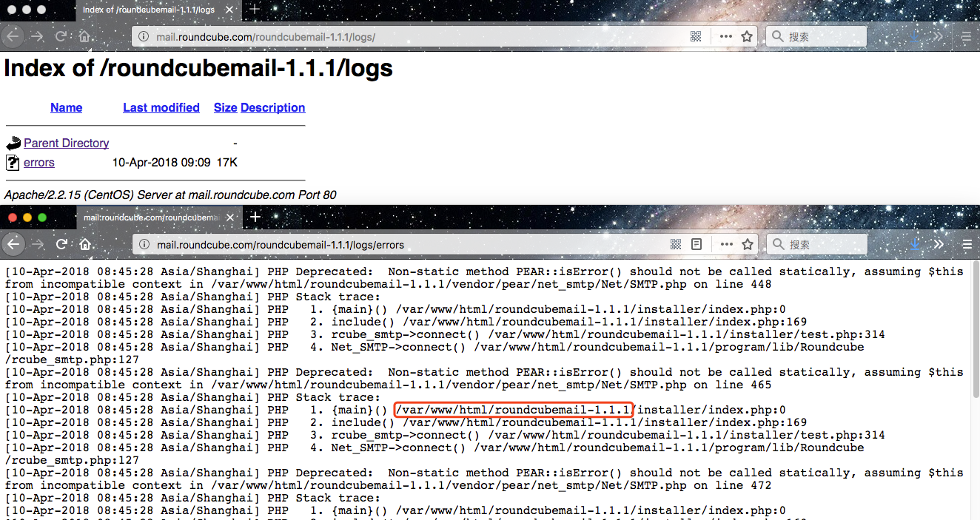The height and width of the screenshot is (520, 980).
Task: Show site info for the /logs/ address
Action: click(x=144, y=36)
